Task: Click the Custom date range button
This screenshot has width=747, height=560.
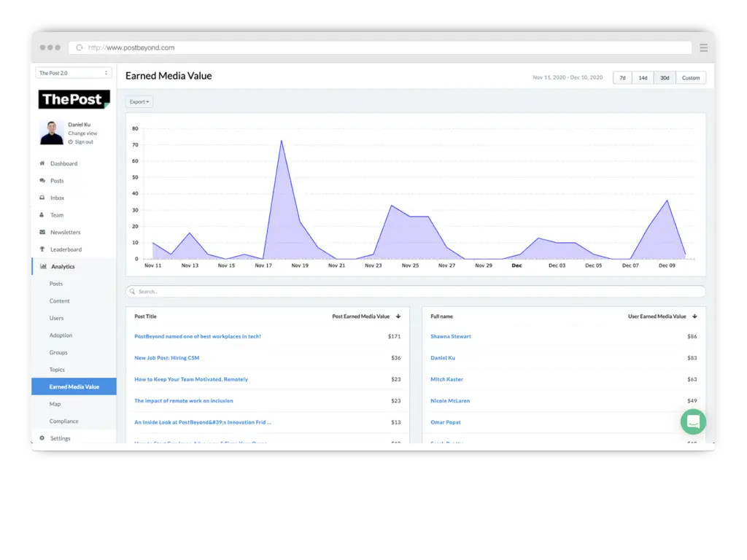Action: pyautogui.click(x=691, y=78)
